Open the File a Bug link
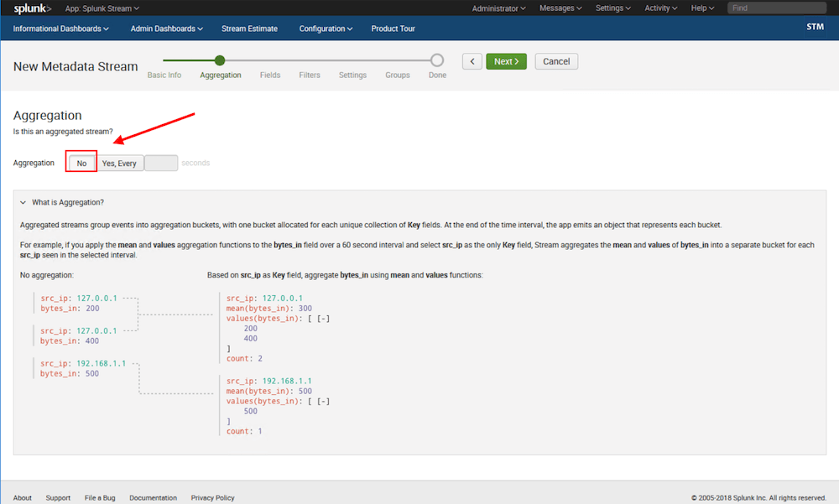The height and width of the screenshot is (504, 839). click(x=100, y=497)
